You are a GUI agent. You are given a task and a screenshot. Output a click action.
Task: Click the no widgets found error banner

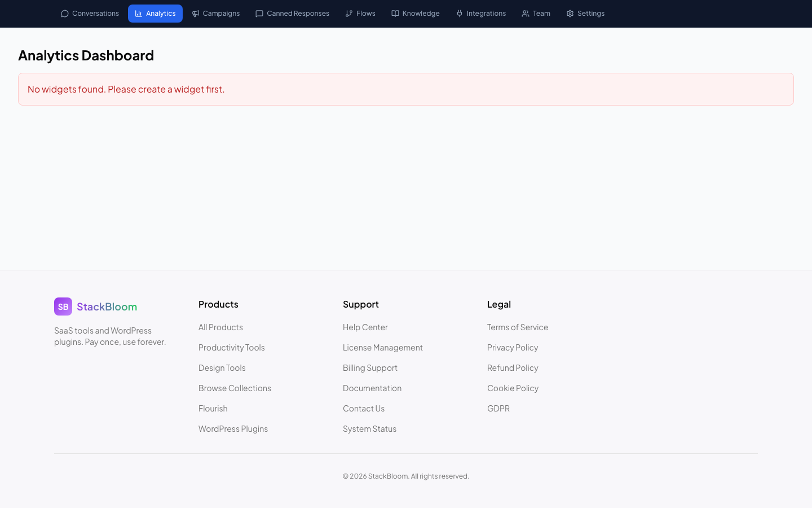[x=406, y=89]
